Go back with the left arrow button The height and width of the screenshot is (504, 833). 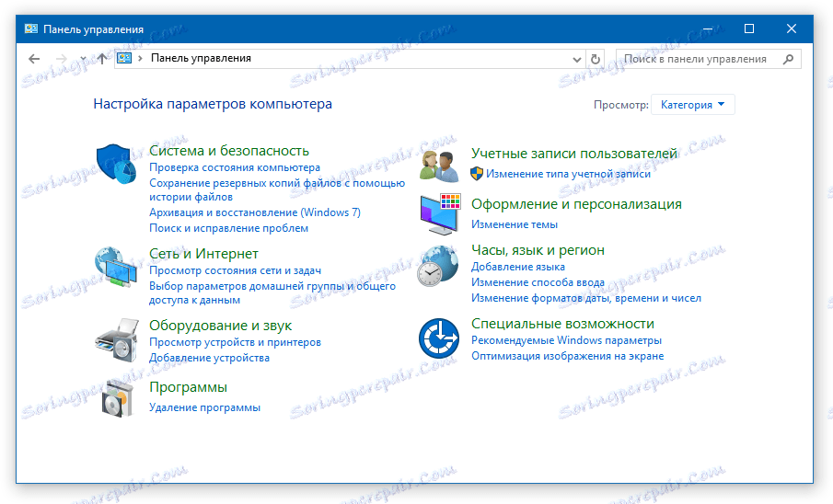34,59
